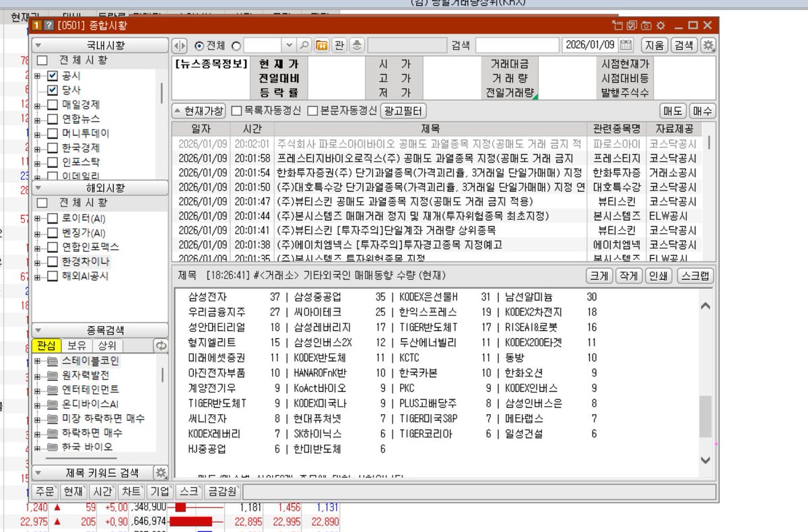Image resolution: width=808 pixels, height=532 pixels.
Task: Open the calendar date picker icon
Action: (x=626, y=45)
